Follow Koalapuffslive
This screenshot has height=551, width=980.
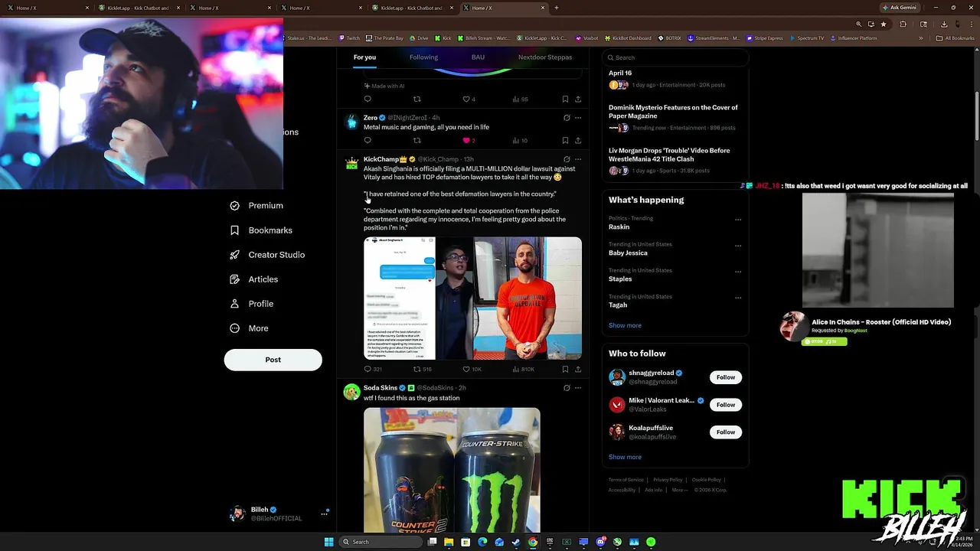(726, 432)
